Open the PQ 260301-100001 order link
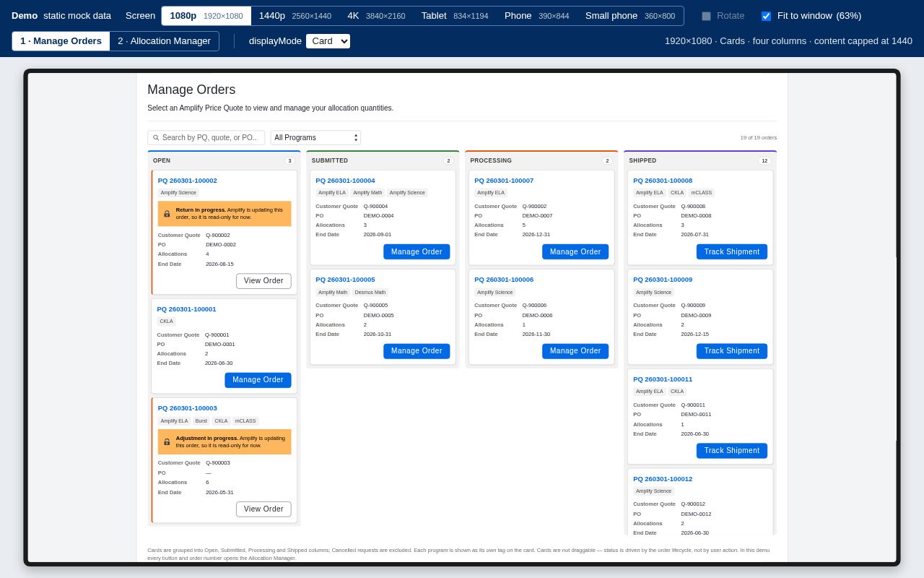The height and width of the screenshot is (578, 924). tap(186, 309)
